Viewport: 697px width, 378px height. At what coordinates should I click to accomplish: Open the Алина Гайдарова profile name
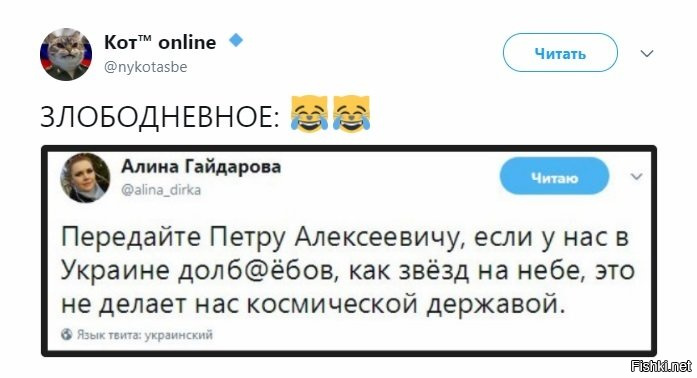click(201, 167)
